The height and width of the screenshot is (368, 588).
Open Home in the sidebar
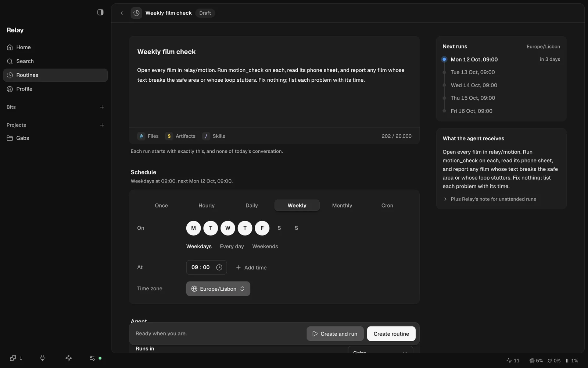pos(55,47)
